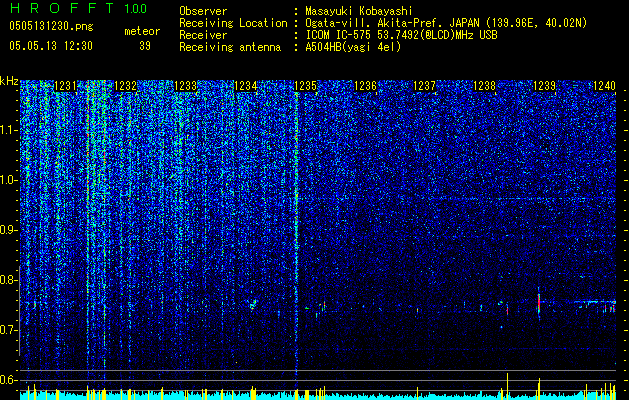This screenshot has height=400, width=629.
Task: Click the Receiving Location label
Action: [233, 23]
